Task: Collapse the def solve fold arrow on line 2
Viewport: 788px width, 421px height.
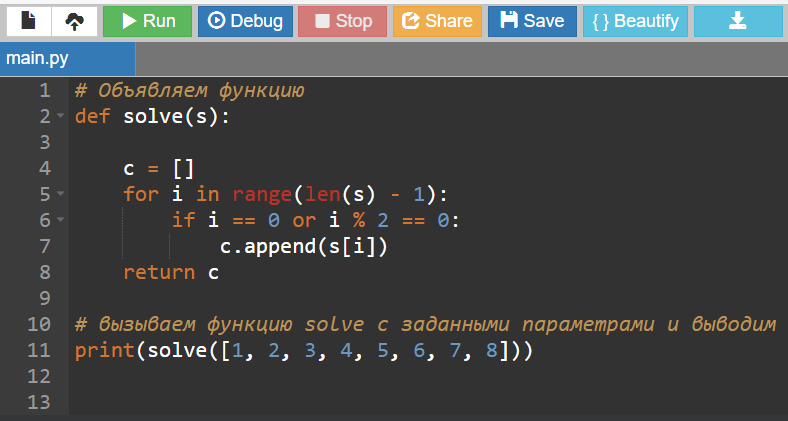Action: point(60,116)
